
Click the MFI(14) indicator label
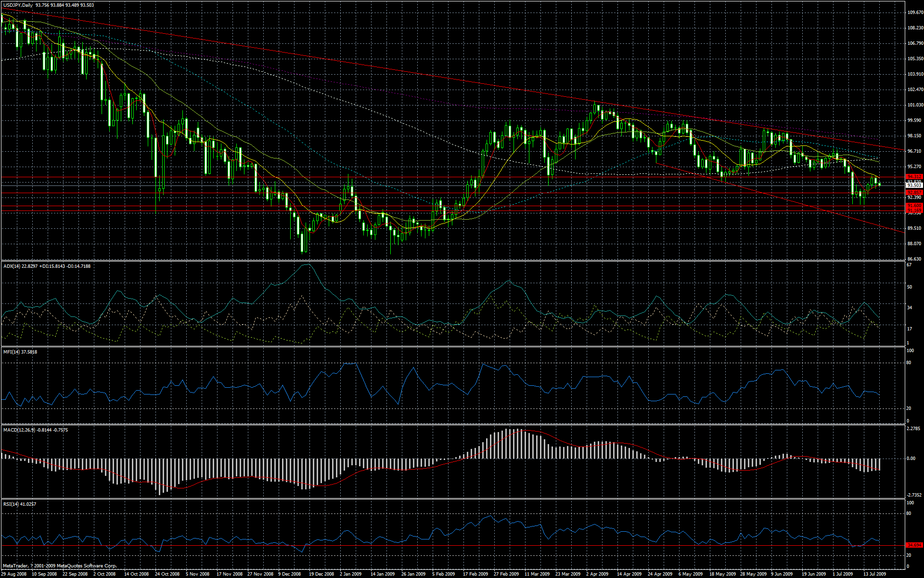coord(12,352)
